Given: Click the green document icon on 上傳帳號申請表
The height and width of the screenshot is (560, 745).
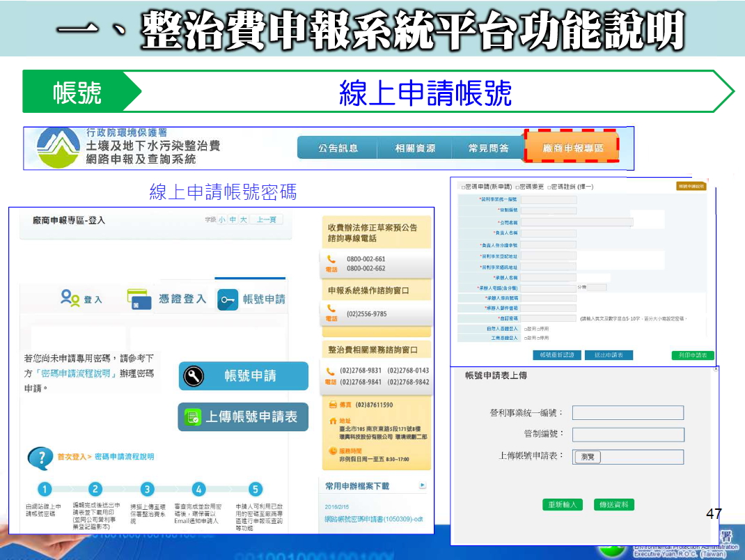Looking at the screenshot, I should coord(192,417).
